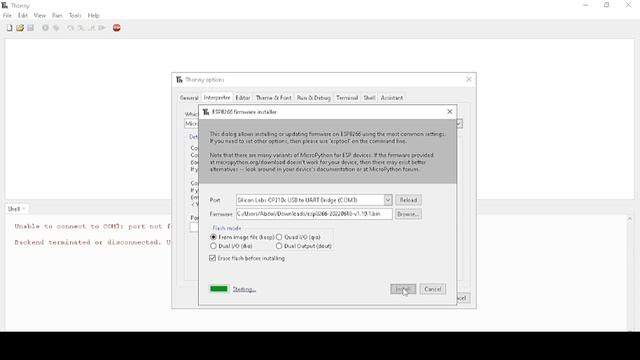Image resolution: width=640 pixels, height=360 pixels.
Task: Click Cancel in firmware installer
Action: click(433, 289)
